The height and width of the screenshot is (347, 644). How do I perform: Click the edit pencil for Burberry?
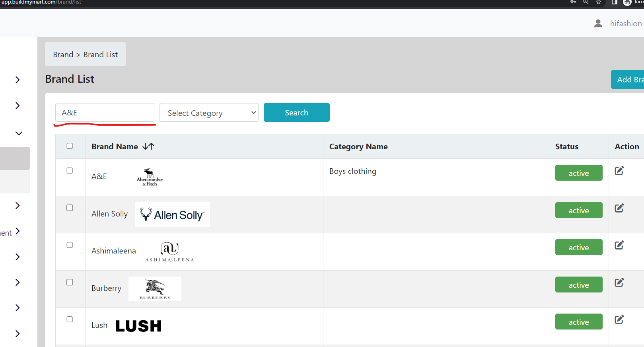619,283
